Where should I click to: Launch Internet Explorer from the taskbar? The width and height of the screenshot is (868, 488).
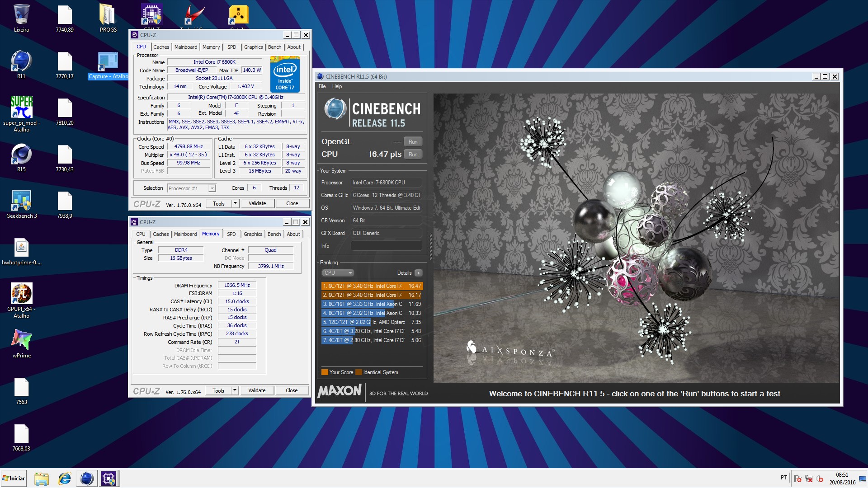(x=64, y=479)
